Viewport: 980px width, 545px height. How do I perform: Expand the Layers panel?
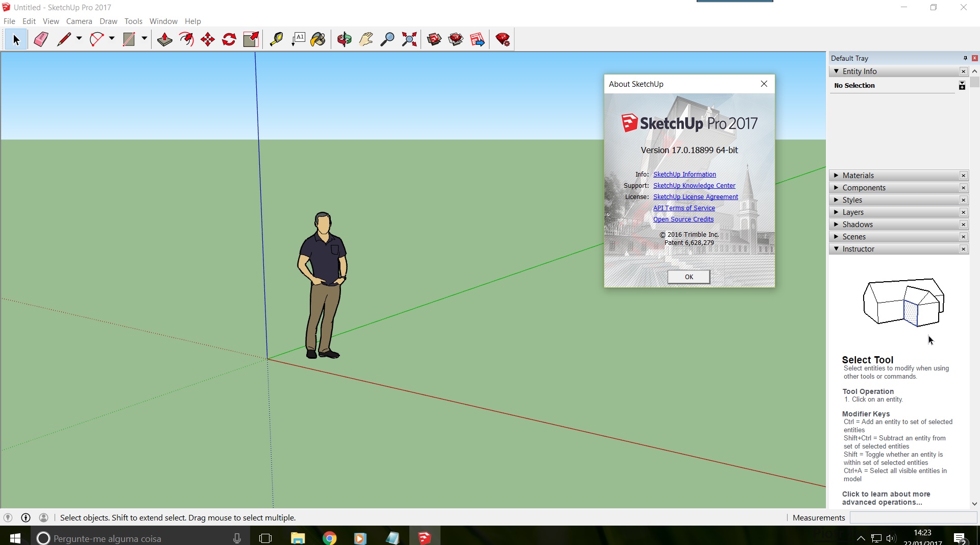click(836, 212)
